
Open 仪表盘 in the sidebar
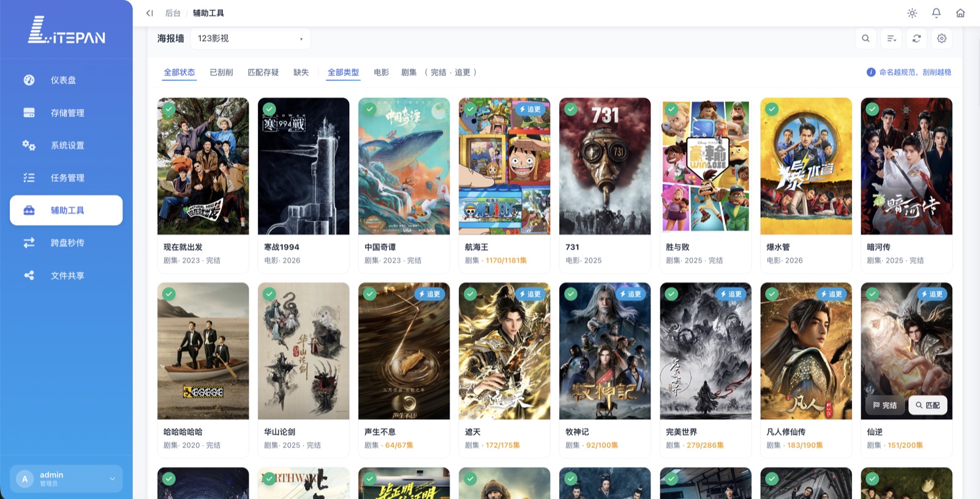(x=66, y=80)
